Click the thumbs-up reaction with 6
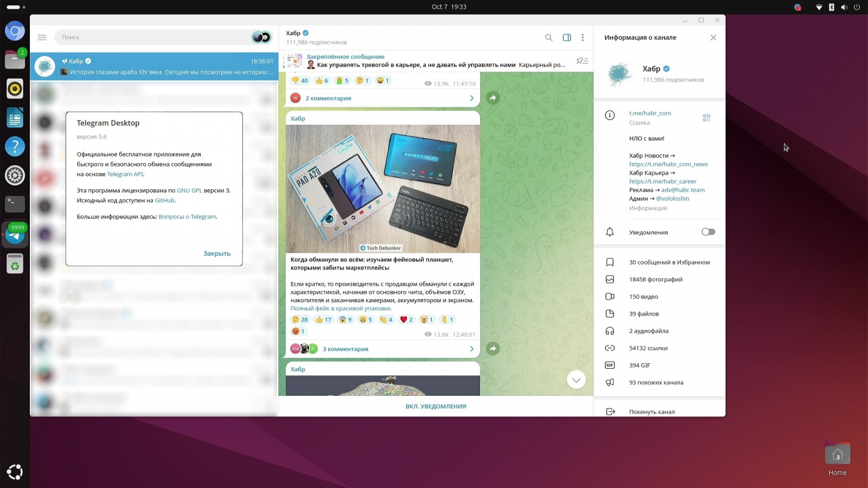 click(x=322, y=80)
